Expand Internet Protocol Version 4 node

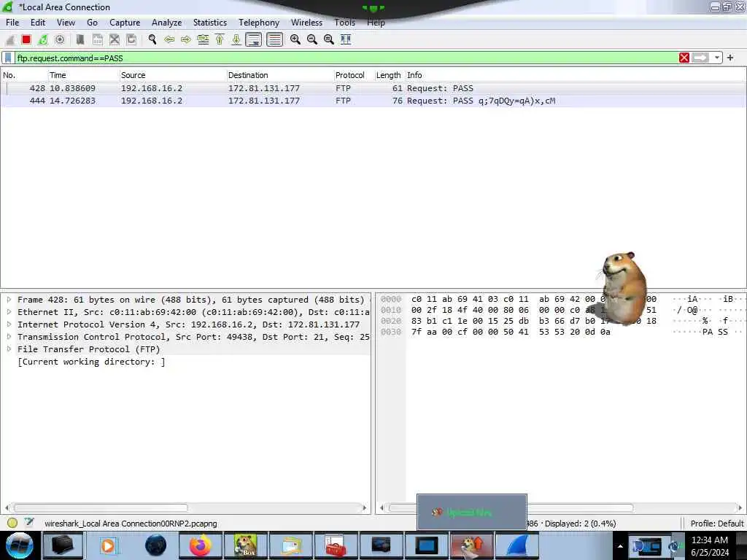[9, 324]
